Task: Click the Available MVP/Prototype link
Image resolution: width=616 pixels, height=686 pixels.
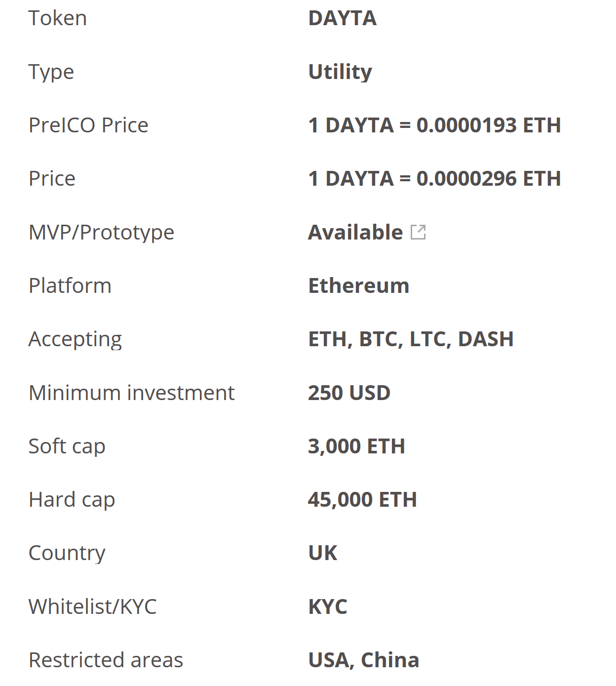Action: point(355,232)
